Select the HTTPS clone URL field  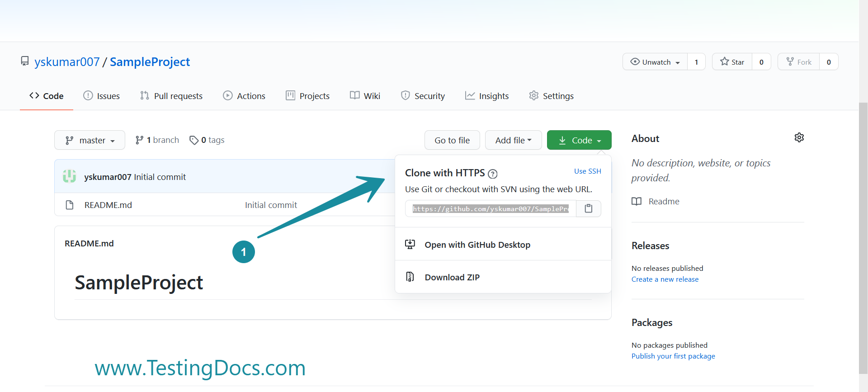491,208
